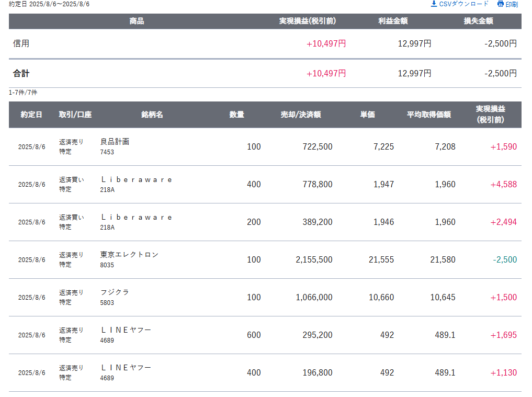The width and height of the screenshot is (532, 397).
Task: Open the 良品計画 7453 stock entry
Action: [x=115, y=146]
